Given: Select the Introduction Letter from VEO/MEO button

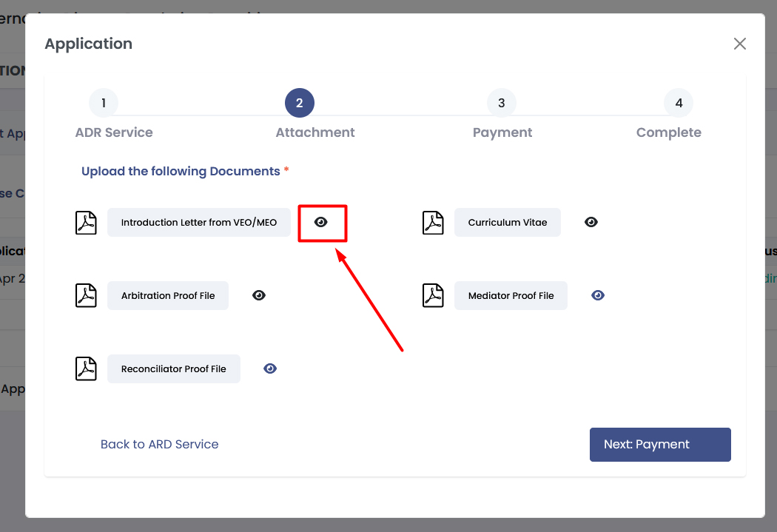Looking at the screenshot, I should pos(198,222).
